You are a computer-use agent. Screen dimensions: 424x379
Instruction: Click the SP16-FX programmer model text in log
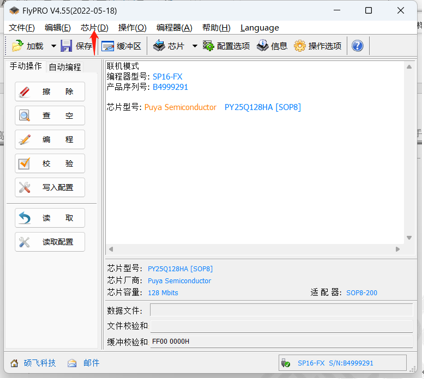[x=167, y=77]
